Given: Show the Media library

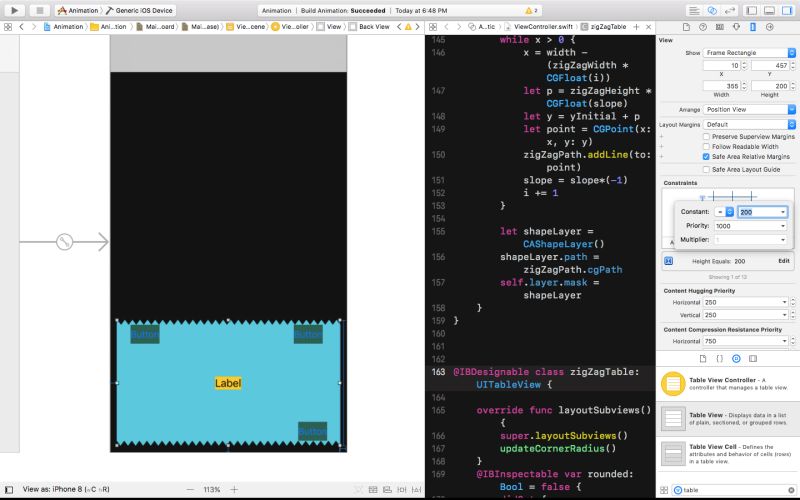Looking at the screenshot, I should pyautogui.click(x=753, y=359).
